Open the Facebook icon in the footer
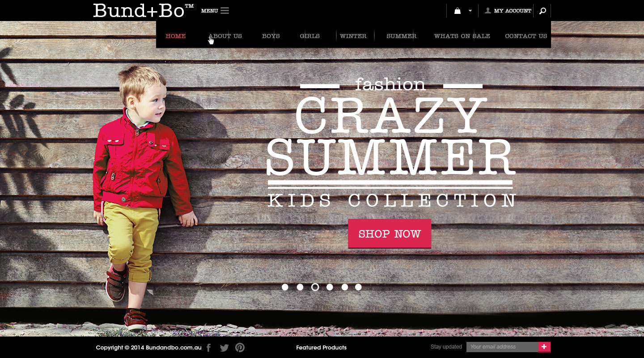 pyautogui.click(x=208, y=348)
